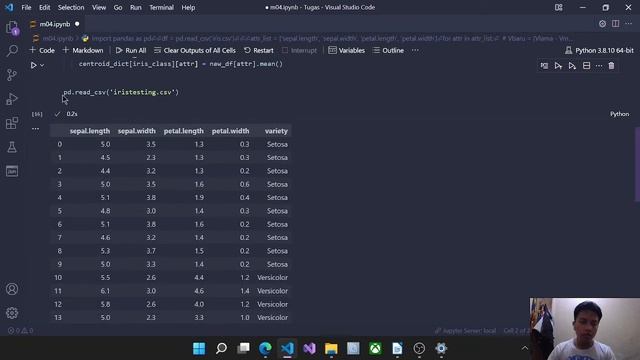Change cell language mode Python
The width and height of the screenshot is (640, 360).
(619, 114)
